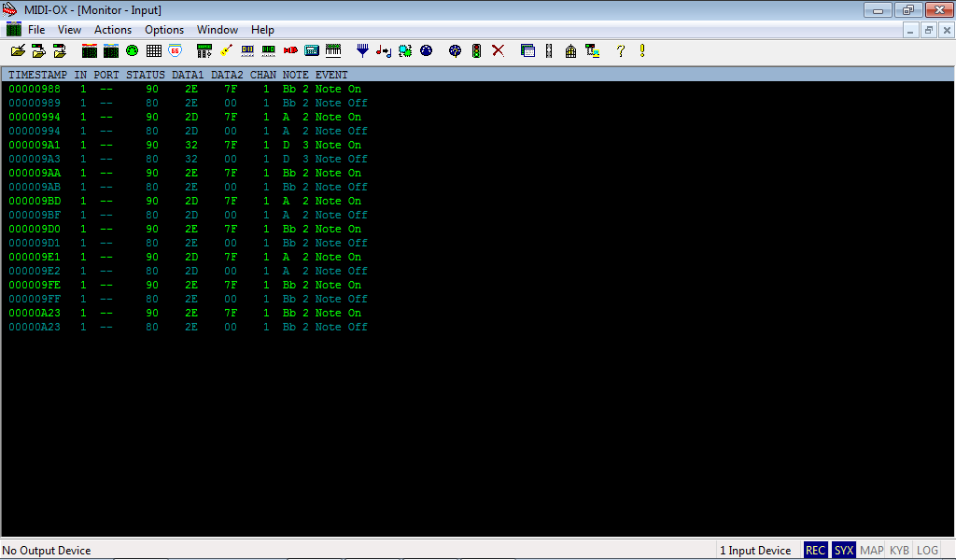This screenshot has width=956, height=560.
Task: Click the dark blue round ball icon
Action: tap(426, 51)
